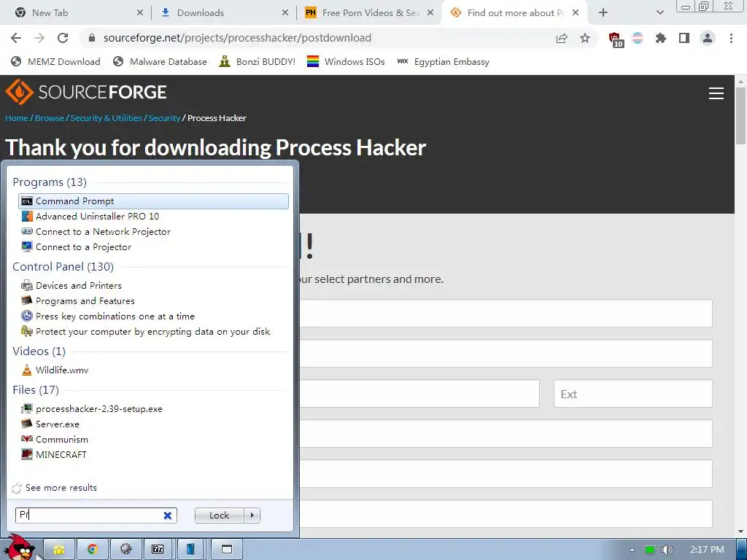Open the green network status tray icon

tap(650, 550)
